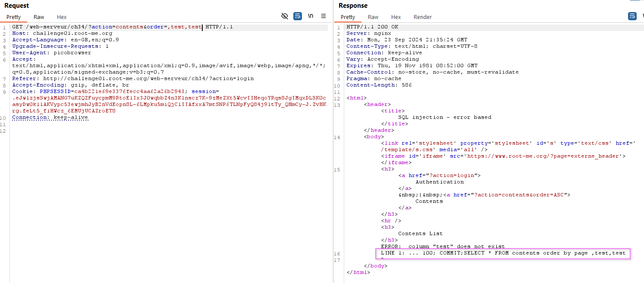Click ERROR: column "test" does not exist
This screenshot has height=283, width=644.
pyautogui.click(x=443, y=246)
